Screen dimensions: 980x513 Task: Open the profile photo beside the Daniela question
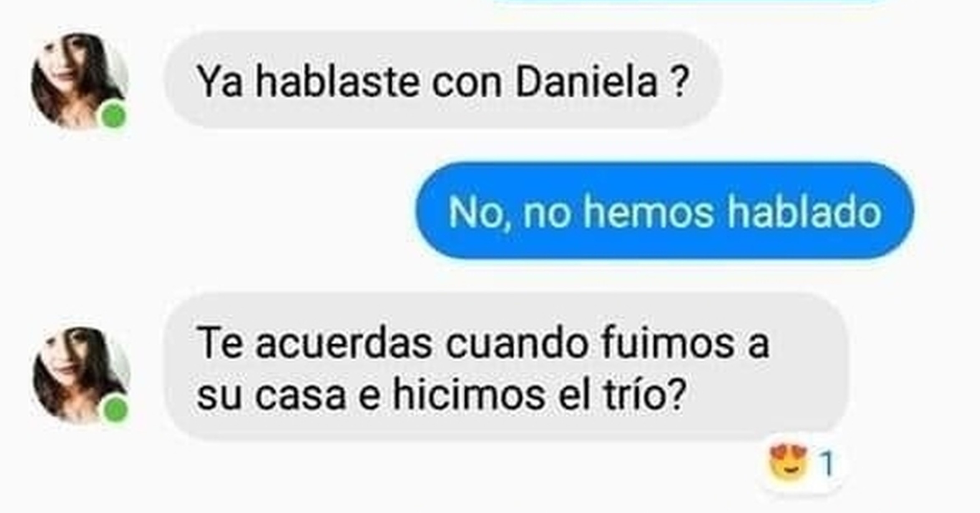(80, 81)
